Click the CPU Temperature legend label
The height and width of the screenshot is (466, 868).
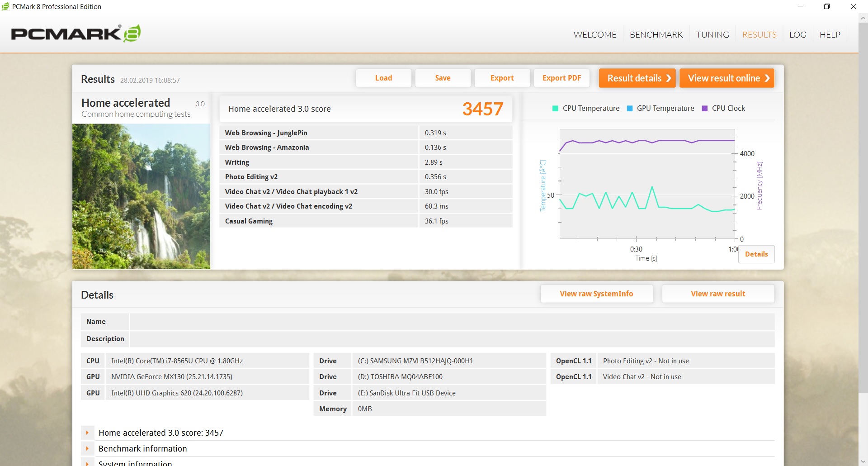pos(591,109)
